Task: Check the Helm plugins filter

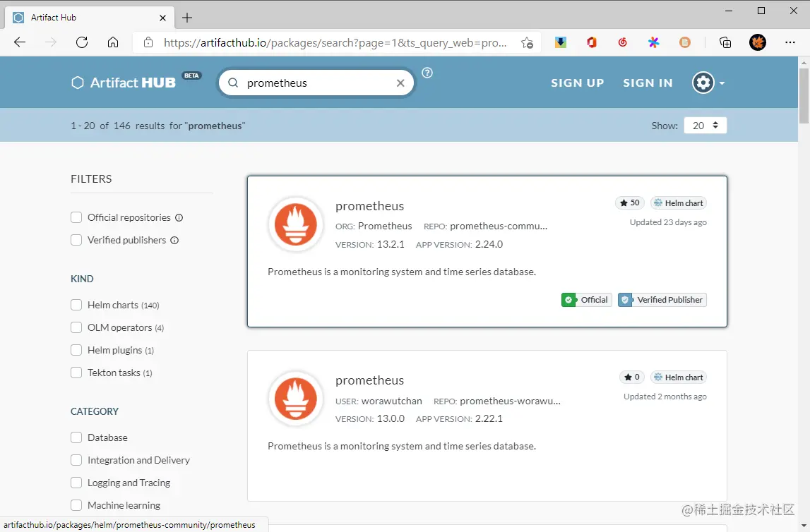Action: pyautogui.click(x=76, y=351)
